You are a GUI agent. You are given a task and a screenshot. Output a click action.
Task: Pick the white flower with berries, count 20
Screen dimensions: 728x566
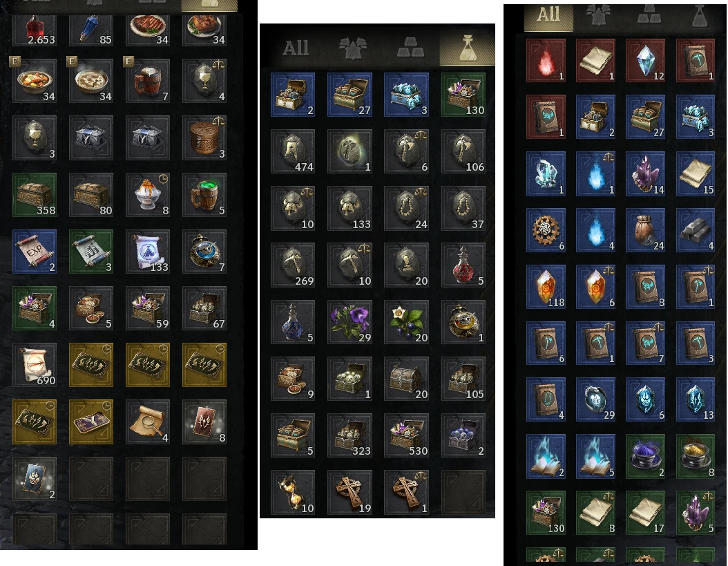(406, 321)
